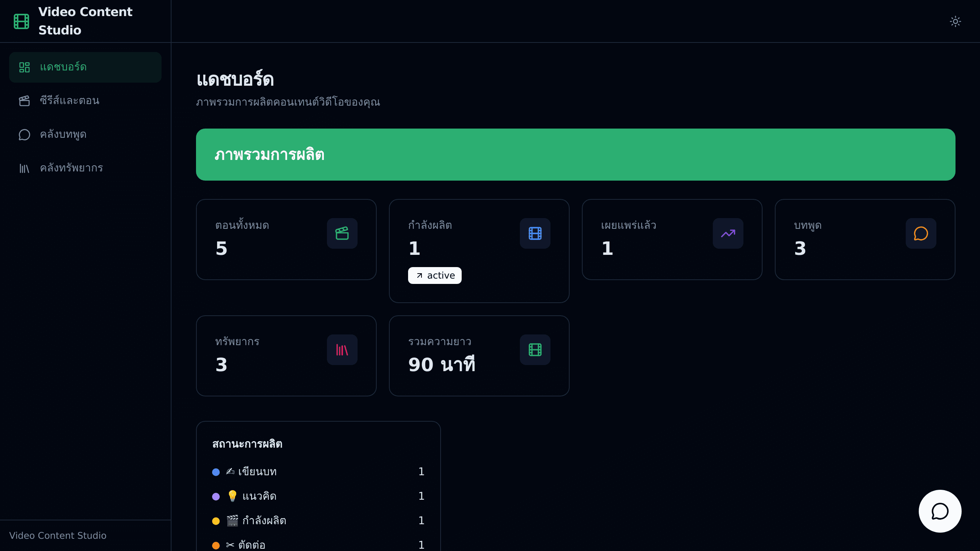Select the เขียนบท status text

pyautogui.click(x=257, y=471)
